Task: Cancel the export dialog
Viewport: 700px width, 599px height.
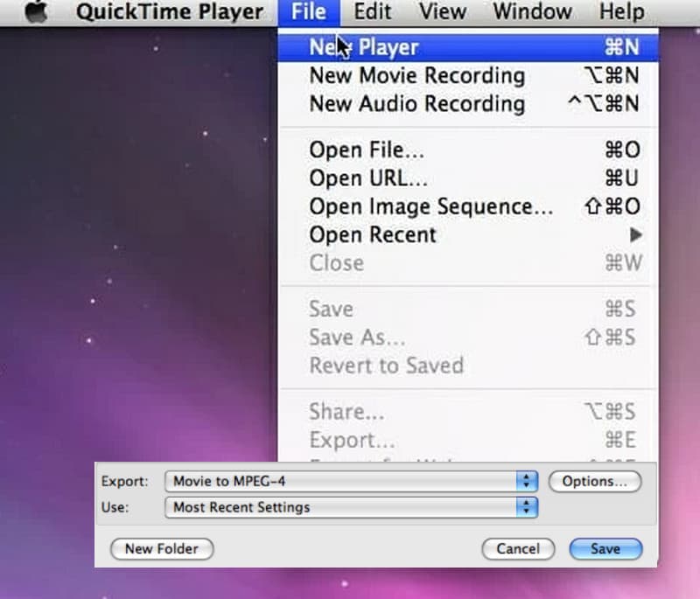Action: (x=518, y=549)
